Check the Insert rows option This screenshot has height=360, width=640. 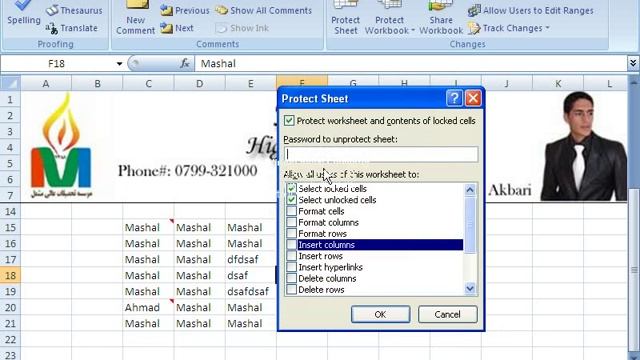click(291, 256)
